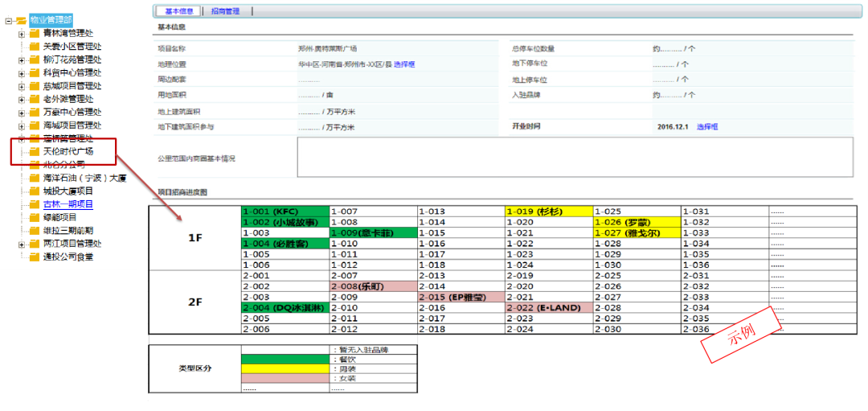The image size is (868, 411).
Task: Expand the 青林湾管理处 tree node
Action: click(x=22, y=34)
